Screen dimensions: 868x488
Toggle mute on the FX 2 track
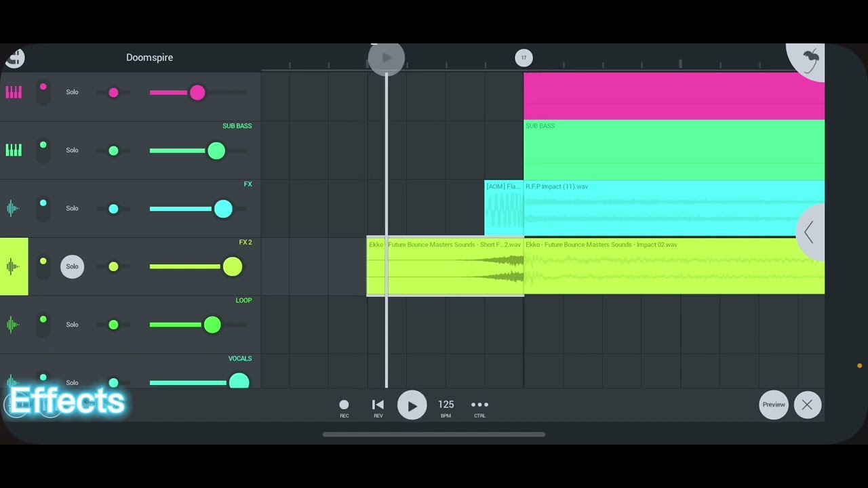click(43, 266)
